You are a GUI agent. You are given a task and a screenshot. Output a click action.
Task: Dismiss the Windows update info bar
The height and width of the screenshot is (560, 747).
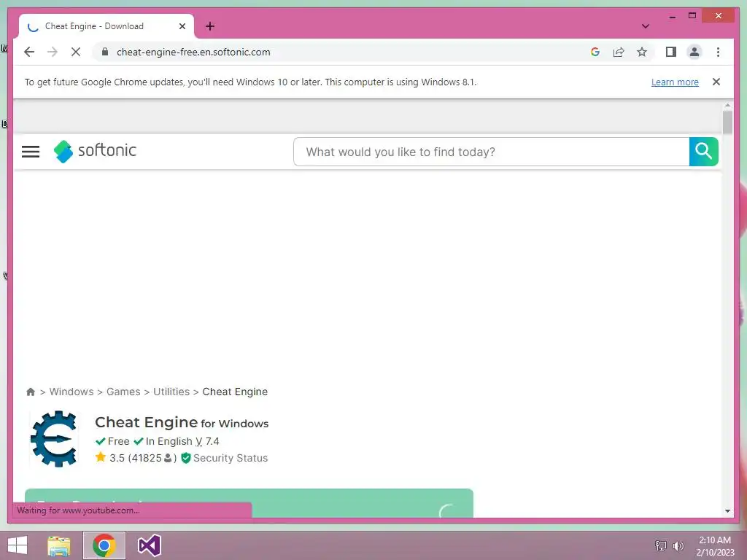tap(716, 82)
